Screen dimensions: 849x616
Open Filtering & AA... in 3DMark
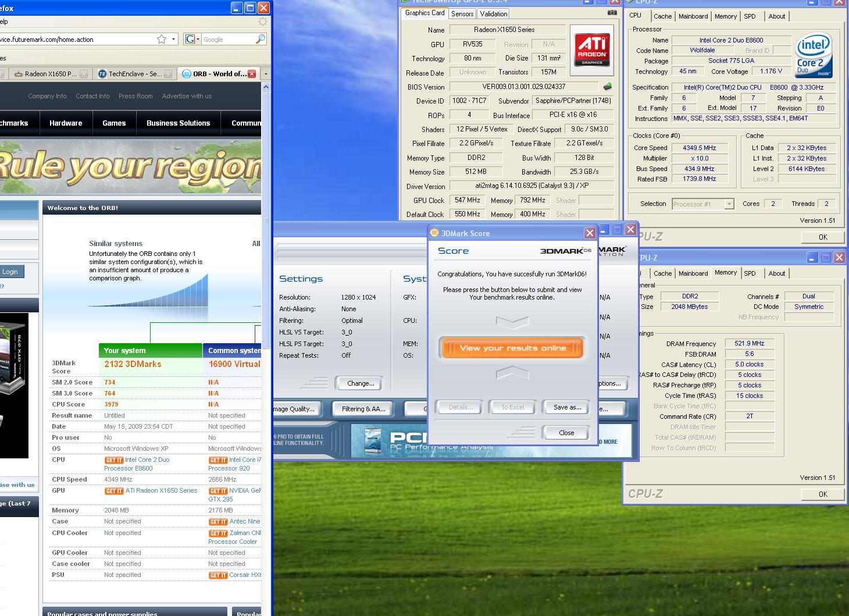(x=363, y=409)
